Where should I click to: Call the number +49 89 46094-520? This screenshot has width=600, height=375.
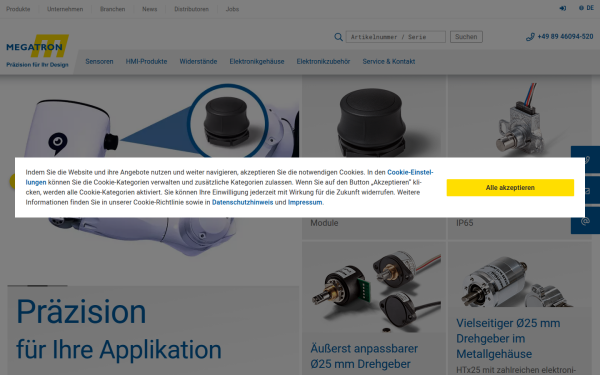(x=565, y=36)
